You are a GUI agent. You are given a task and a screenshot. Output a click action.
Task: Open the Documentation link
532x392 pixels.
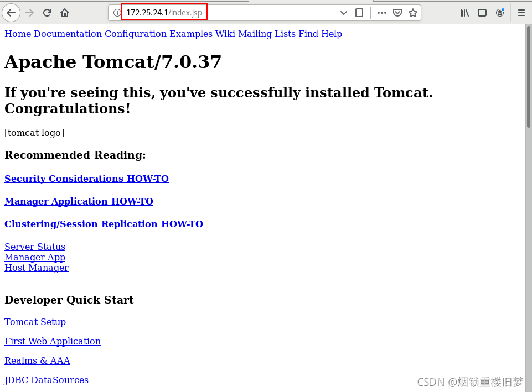[x=68, y=34]
